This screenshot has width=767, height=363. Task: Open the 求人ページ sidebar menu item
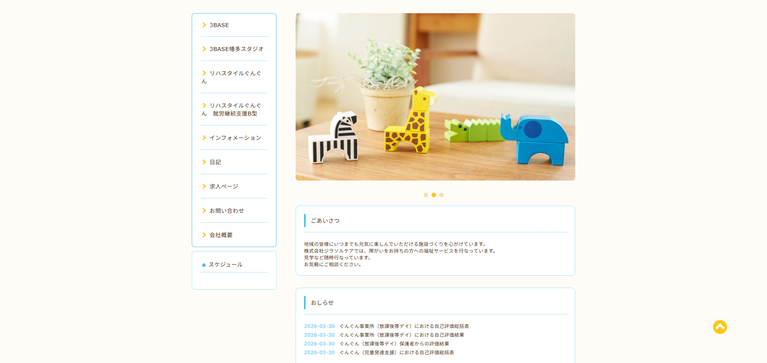point(224,186)
